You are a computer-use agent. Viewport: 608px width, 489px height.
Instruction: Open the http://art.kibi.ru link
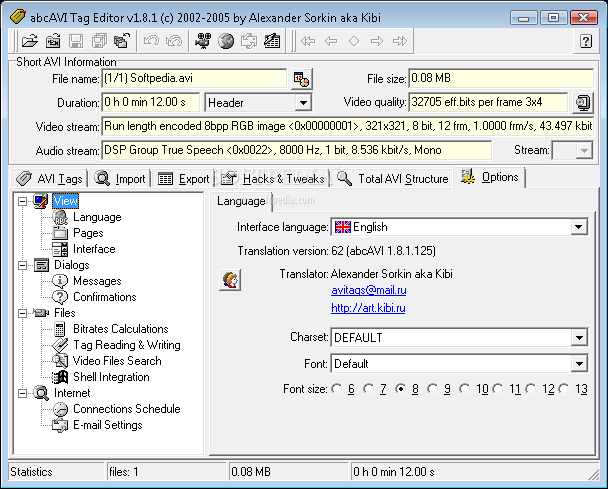click(x=368, y=308)
